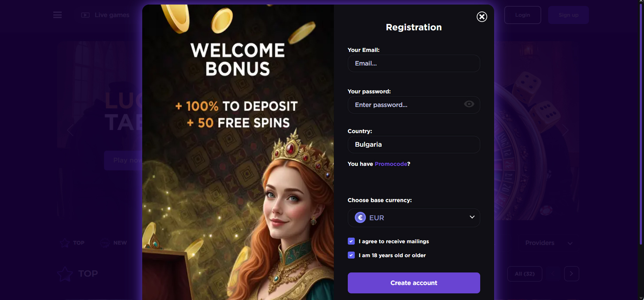644x300 pixels.
Task: Click the next arrow beside All (32)
Action: click(571, 274)
